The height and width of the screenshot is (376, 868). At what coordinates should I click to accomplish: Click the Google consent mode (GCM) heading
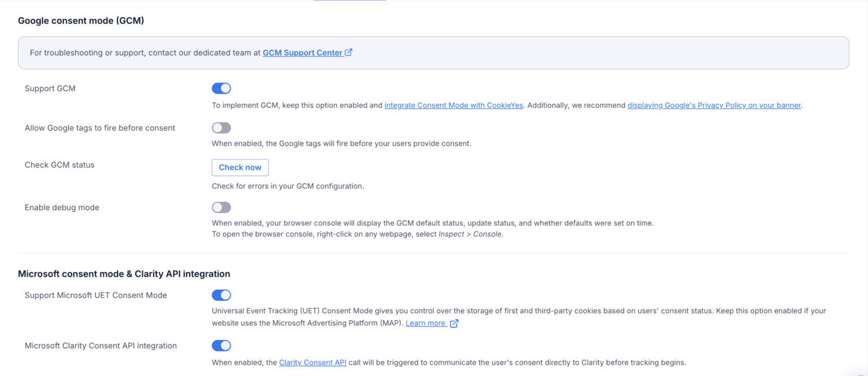pyautogui.click(x=81, y=21)
